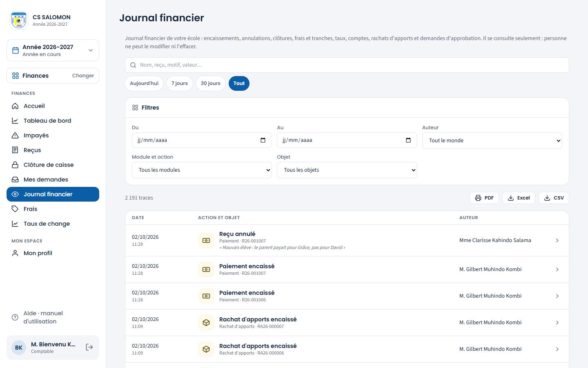588x368 pixels.
Task: Click box icon of the RA26-000006 row
Action: coord(206,349)
